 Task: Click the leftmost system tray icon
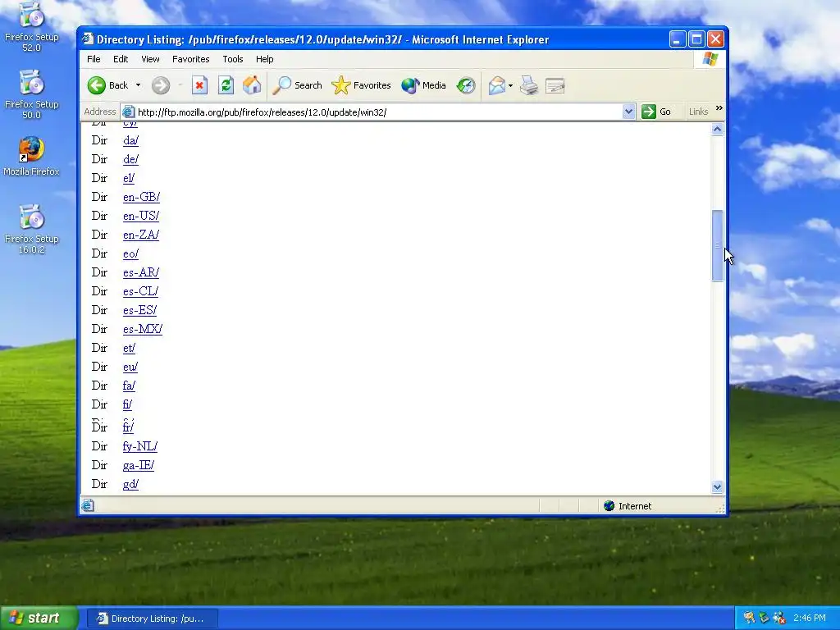point(749,618)
